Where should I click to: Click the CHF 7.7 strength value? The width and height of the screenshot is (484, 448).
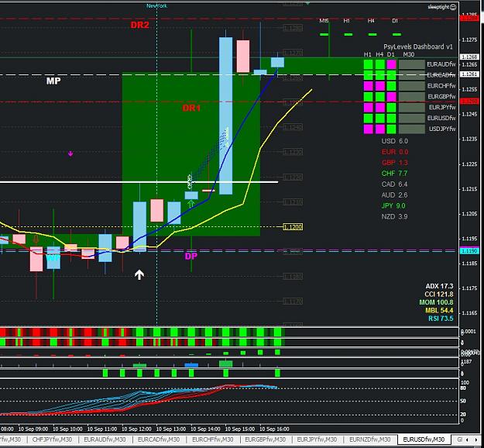point(394,174)
